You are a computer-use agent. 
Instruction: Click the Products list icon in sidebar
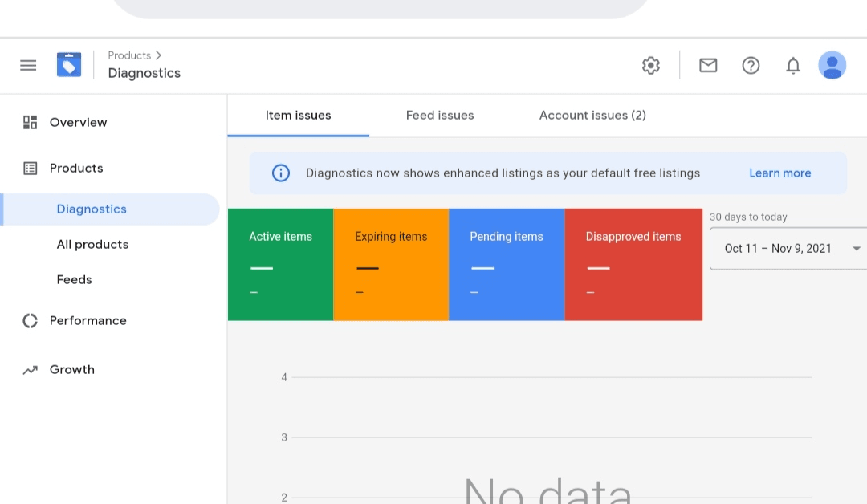(x=30, y=168)
